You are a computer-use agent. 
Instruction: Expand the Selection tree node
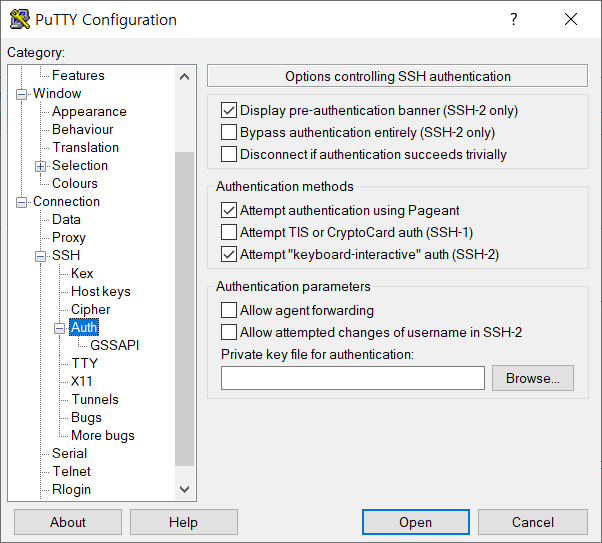[x=40, y=166]
